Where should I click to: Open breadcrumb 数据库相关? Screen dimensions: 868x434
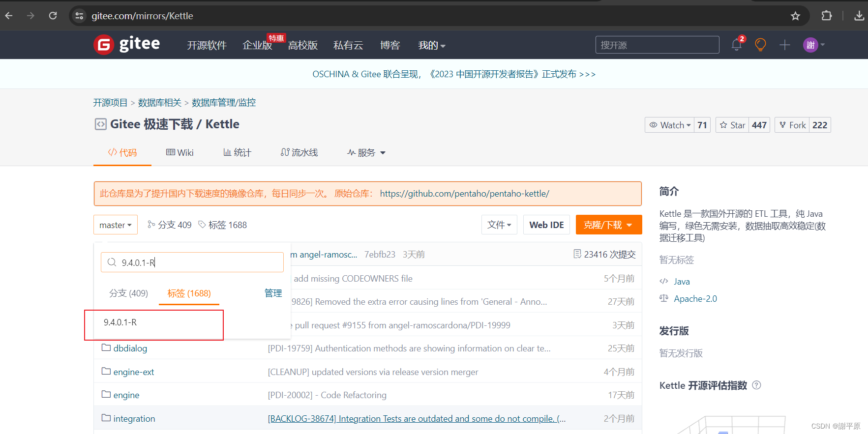point(160,102)
